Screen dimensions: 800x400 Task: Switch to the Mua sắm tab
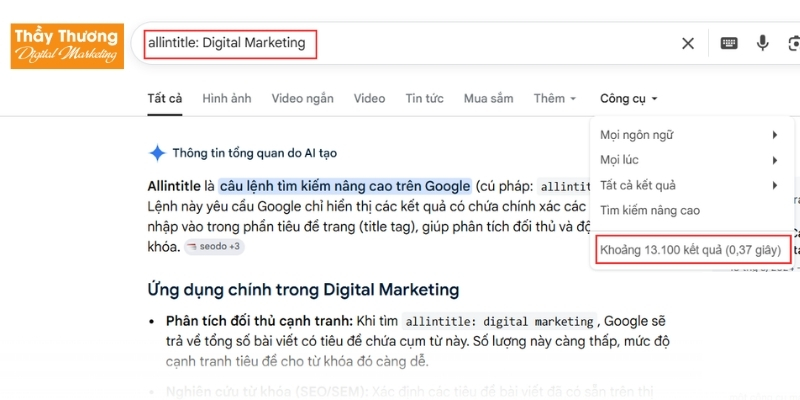point(488,98)
